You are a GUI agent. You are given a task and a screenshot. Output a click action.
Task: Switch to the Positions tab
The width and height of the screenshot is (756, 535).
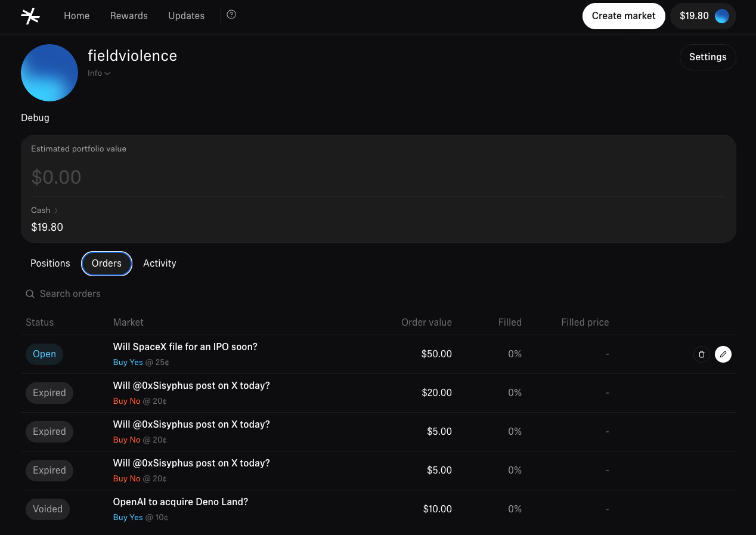50,264
